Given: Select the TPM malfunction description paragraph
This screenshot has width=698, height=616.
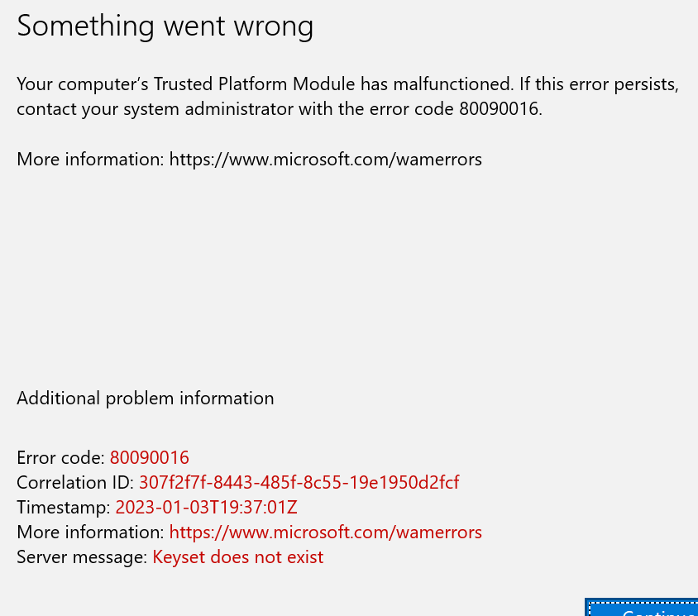Looking at the screenshot, I should (347, 94).
